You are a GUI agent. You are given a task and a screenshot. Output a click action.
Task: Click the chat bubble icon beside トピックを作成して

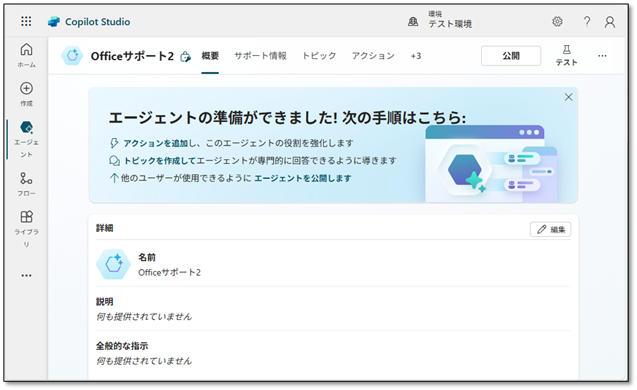[x=114, y=161]
